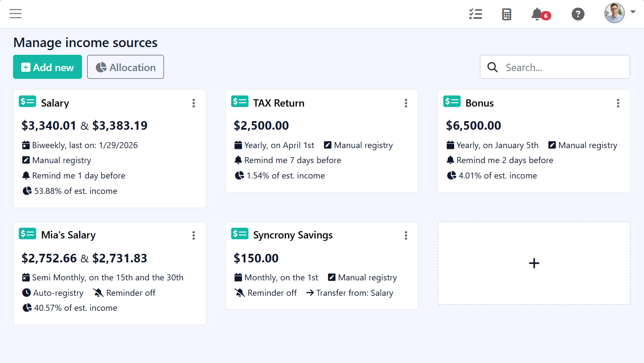Open the TAX Return card options menu
Viewport: 644px width, 363px height.
(x=406, y=103)
